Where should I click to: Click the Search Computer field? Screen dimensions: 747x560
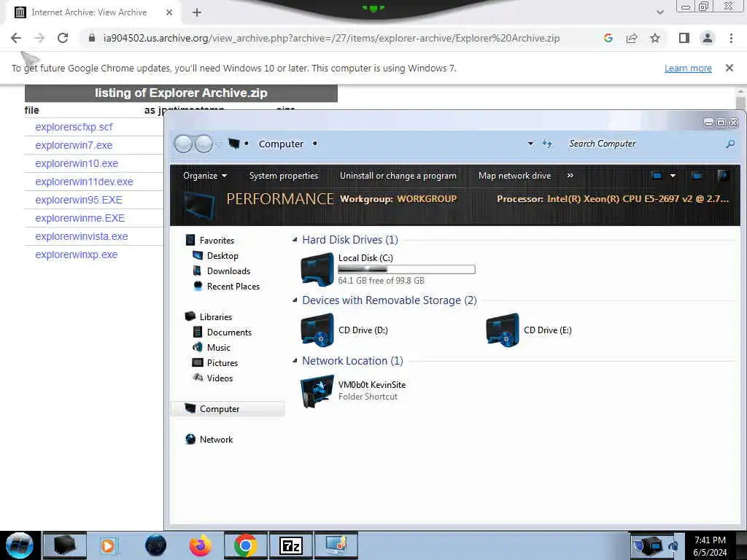pos(645,144)
